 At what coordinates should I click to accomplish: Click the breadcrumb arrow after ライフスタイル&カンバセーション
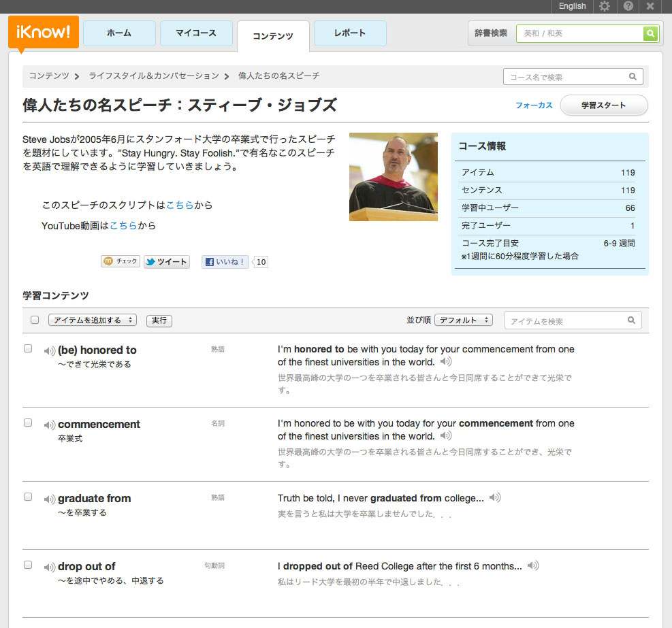[x=227, y=76]
